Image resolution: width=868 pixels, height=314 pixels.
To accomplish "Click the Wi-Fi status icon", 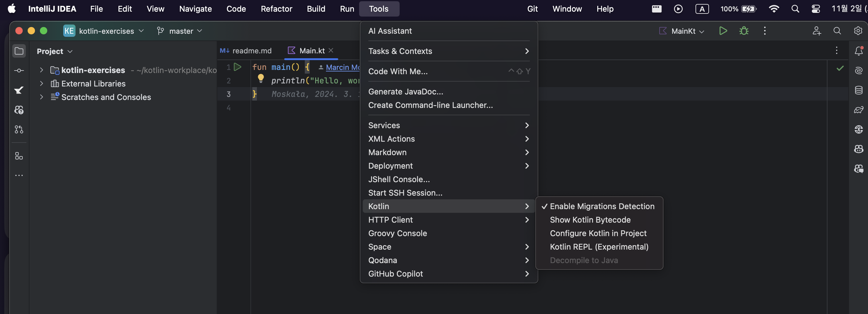I will 774,9.
